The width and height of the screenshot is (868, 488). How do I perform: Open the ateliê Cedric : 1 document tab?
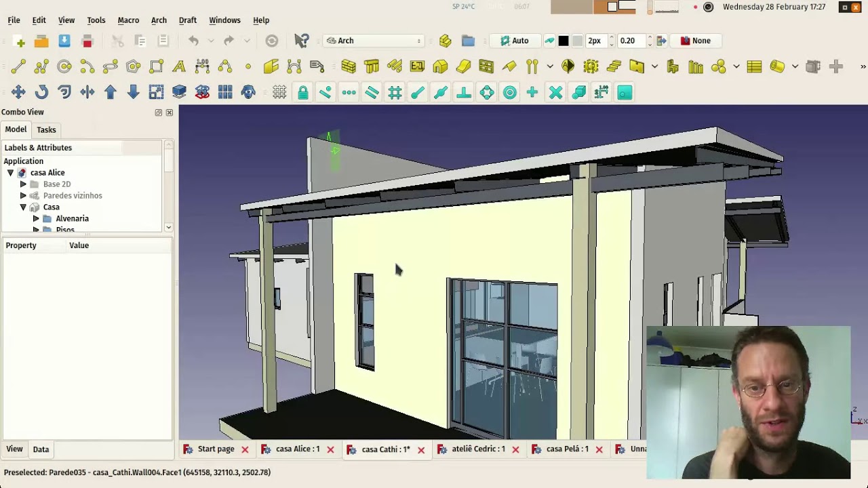pyautogui.click(x=479, y=449)
